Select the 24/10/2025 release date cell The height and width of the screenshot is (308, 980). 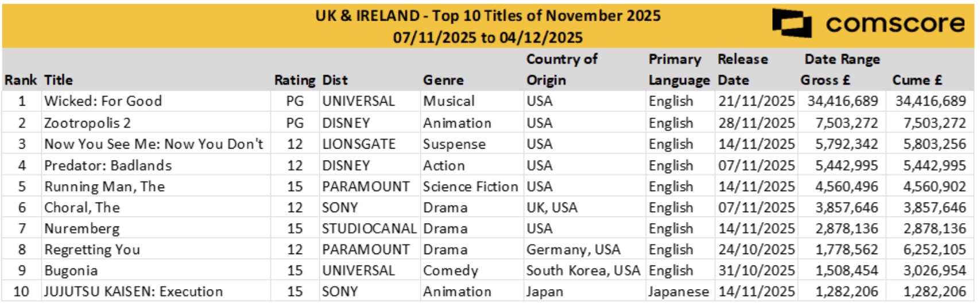click(756, 249)
